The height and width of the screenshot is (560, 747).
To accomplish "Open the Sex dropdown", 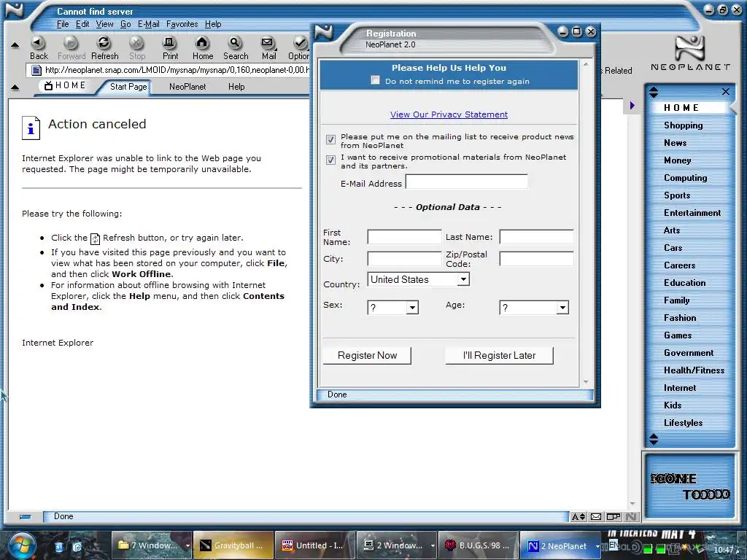I will point(393,308).
